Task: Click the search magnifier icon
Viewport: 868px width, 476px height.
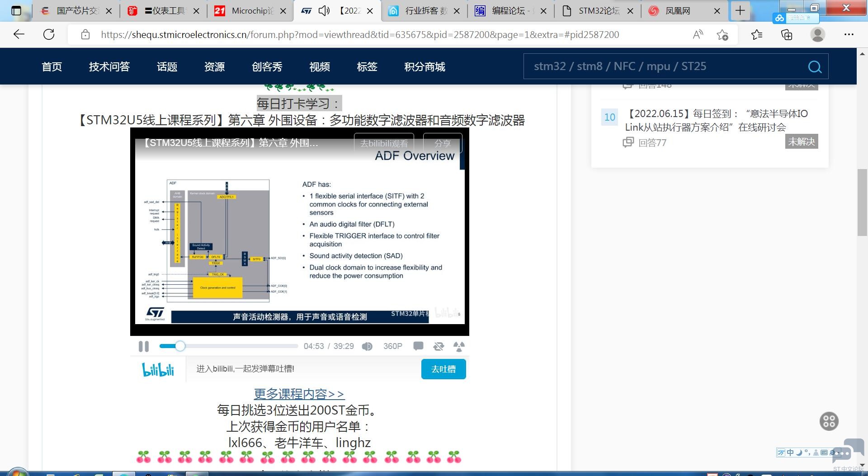Action: click(815, 67)
